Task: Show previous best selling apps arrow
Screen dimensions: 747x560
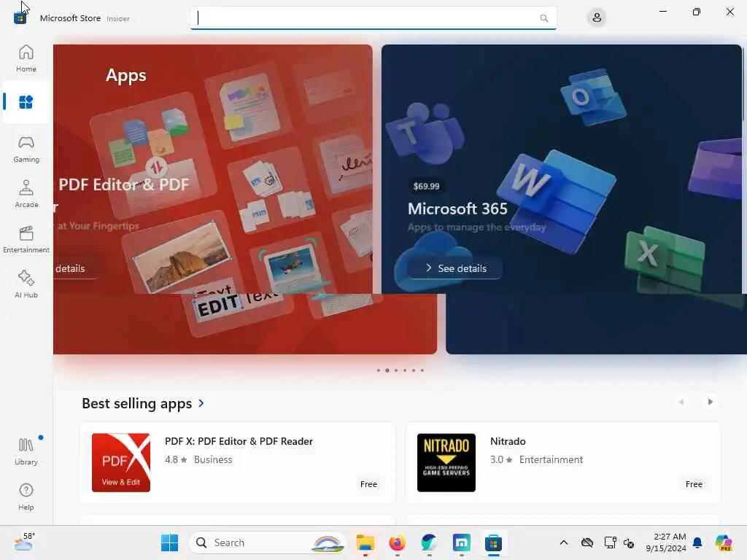Action: 681,402
